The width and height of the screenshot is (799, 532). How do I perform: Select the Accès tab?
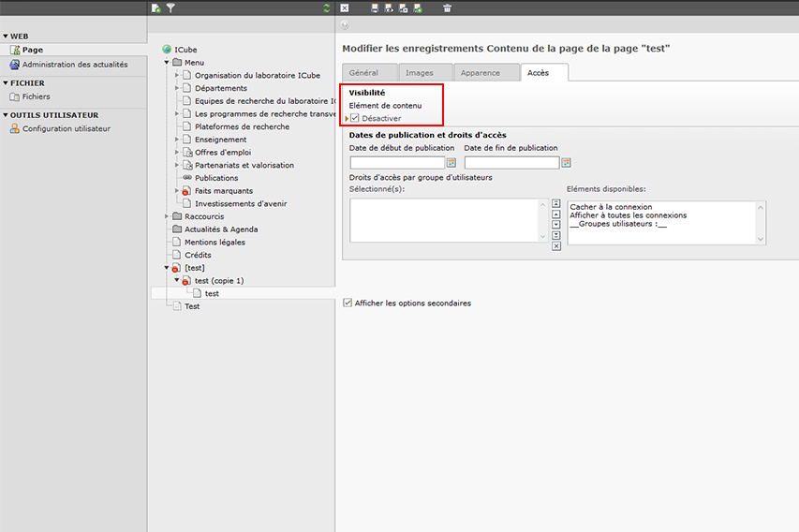point(543,72)
